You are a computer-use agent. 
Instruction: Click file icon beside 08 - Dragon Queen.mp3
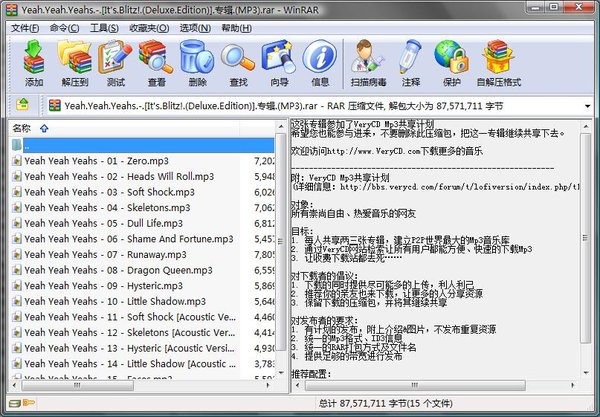[x=16, y=270]
